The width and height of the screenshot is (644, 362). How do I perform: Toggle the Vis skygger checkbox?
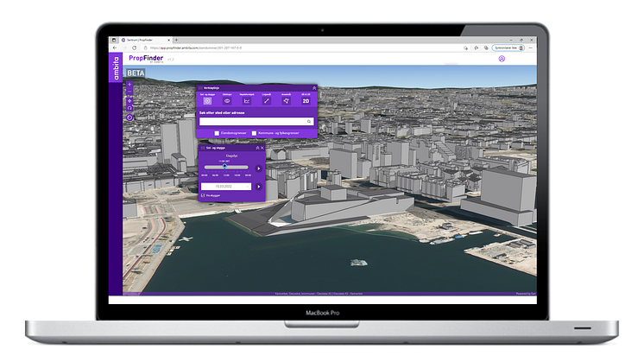point(203,195)
